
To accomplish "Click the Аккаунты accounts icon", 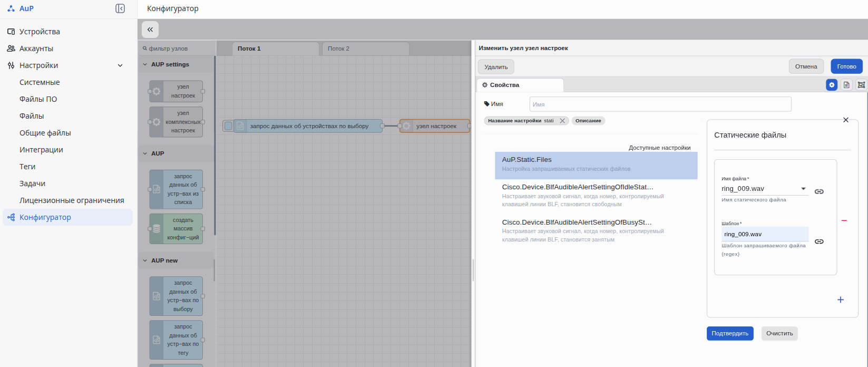I will 11,49.
